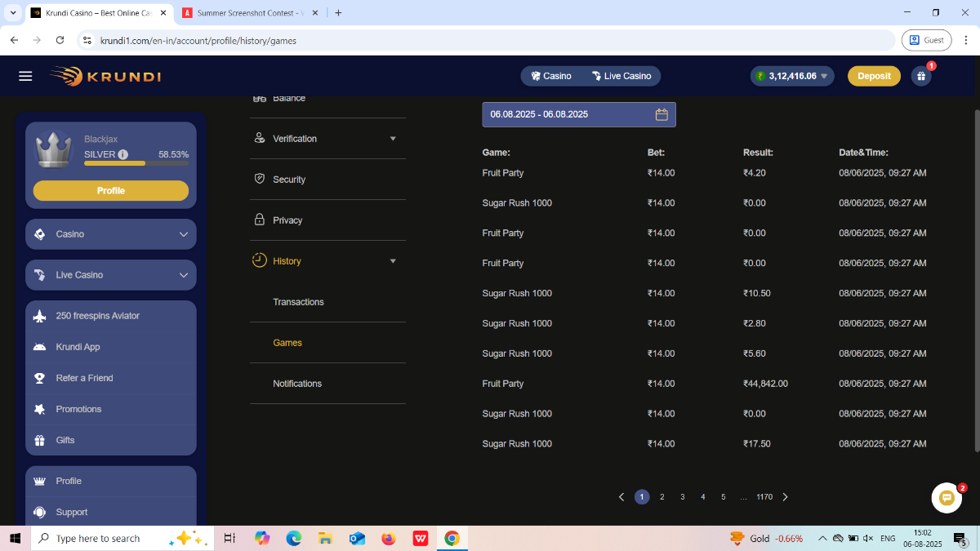Viewport: 980px width, 551px height.
Task: Open Firefox from the taskbar
Action: (x=389, y=539)
